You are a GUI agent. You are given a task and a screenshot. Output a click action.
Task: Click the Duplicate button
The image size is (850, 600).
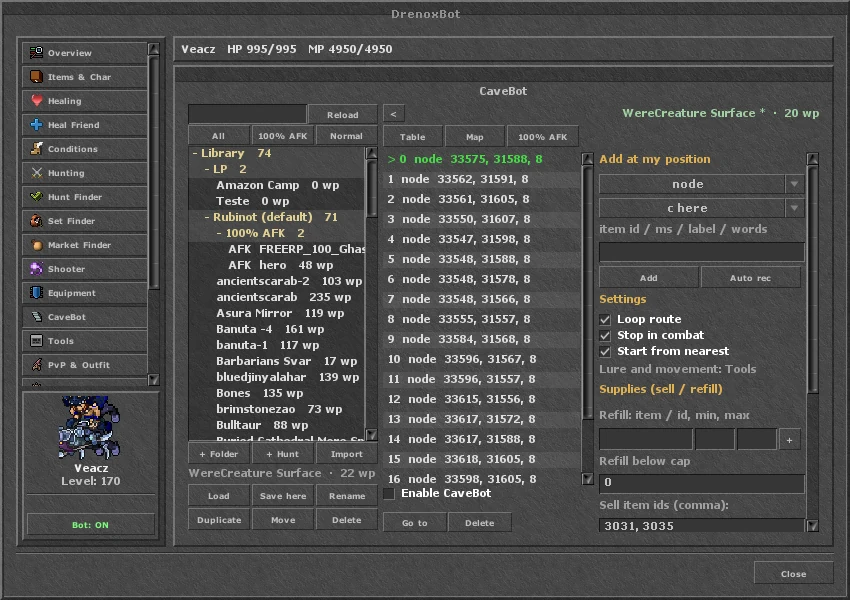point(218,519)
